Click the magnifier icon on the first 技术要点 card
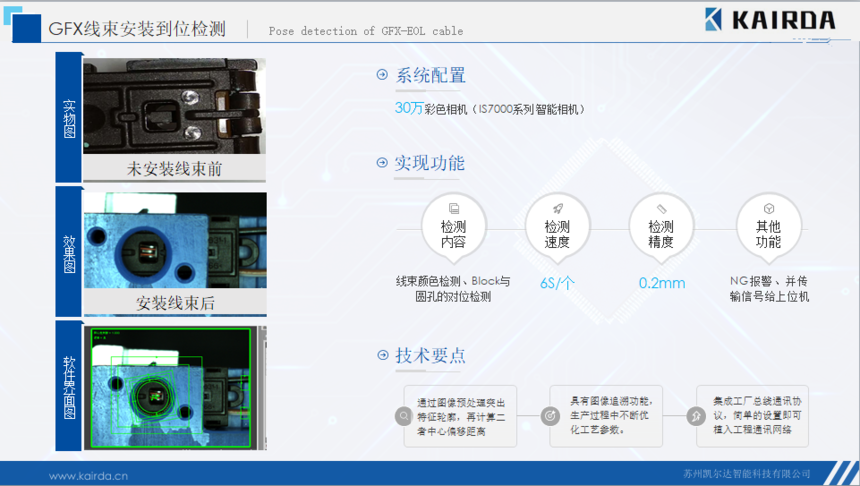The height and width of the screenshot is (486, 860). tap(404, 416)
